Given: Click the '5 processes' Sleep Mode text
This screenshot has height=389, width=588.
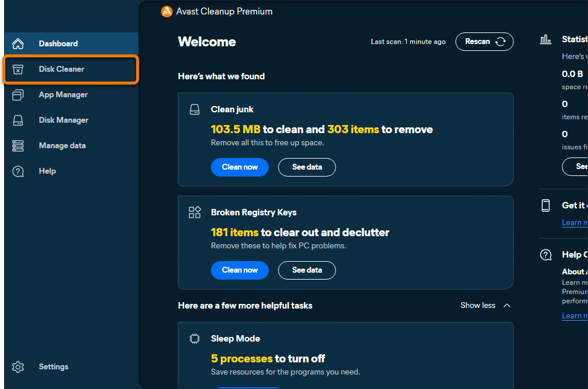Looking at the screenshot, I should point(242,359).
